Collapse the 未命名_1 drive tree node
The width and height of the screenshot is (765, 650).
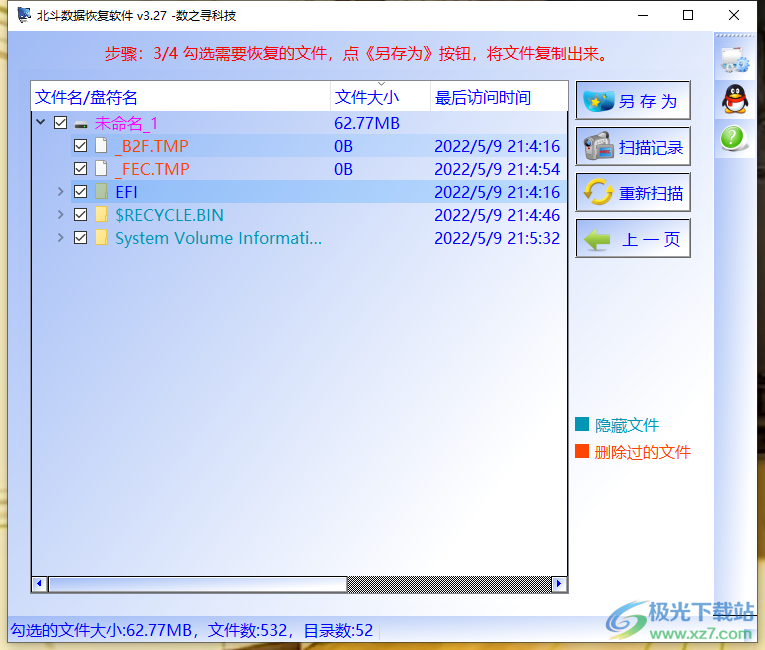point(41,122)
